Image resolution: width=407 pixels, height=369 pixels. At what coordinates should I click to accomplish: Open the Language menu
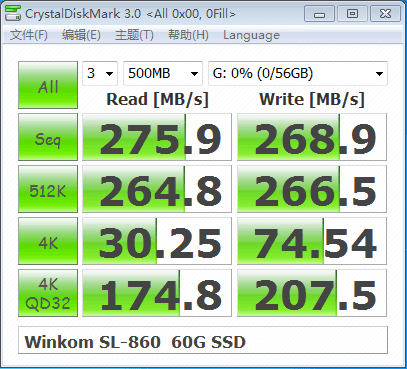click(251, 35)
